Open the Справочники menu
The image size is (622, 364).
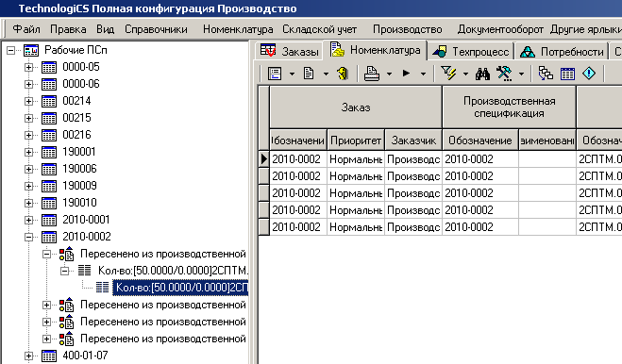coord(156,29)
